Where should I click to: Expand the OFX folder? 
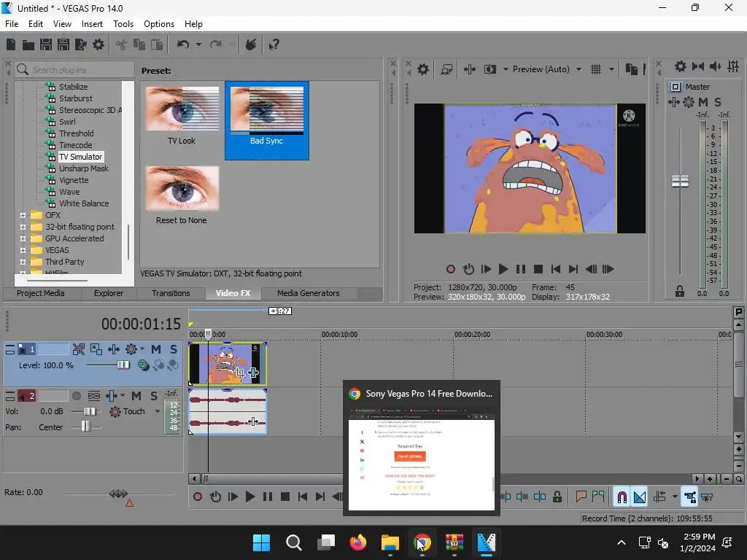[23, 215]
